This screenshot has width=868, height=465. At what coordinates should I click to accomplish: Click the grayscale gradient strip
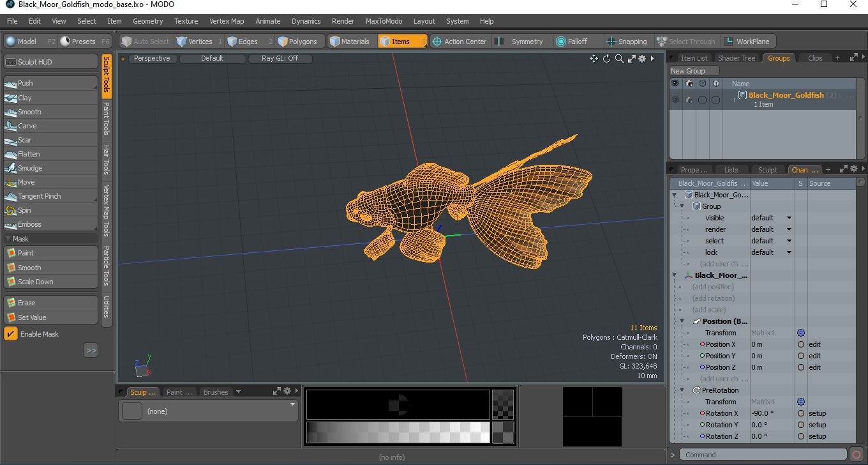[x=398, y=432]
